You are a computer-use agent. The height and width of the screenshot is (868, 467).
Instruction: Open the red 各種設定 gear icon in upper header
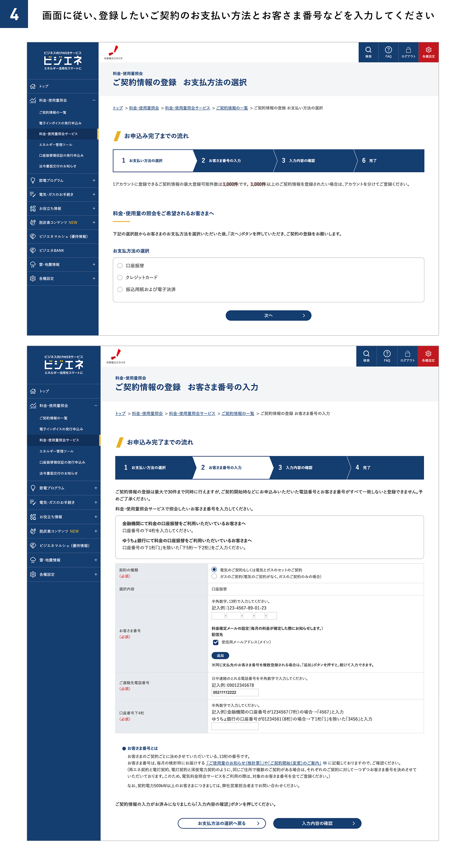click(x=428, y=52)
